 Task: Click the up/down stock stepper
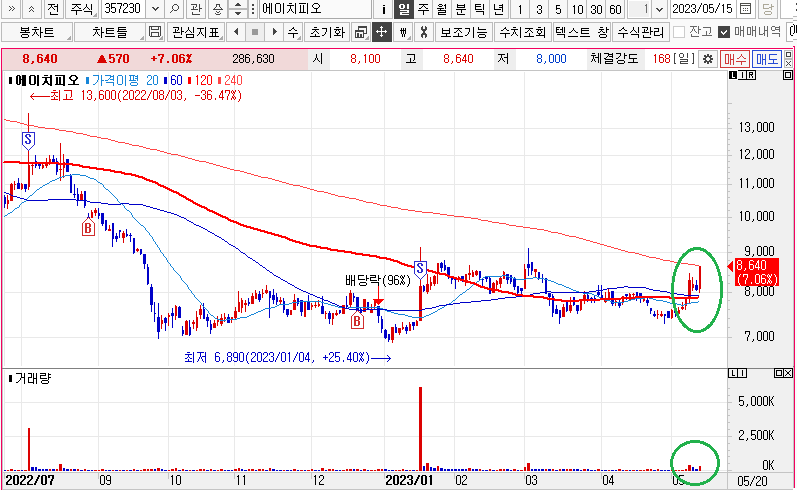(237, 9)
